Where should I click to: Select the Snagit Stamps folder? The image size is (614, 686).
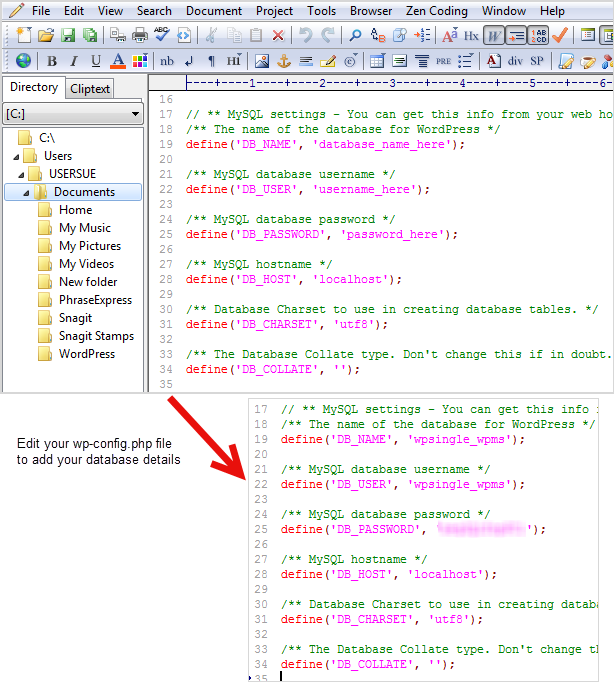(x=96, y=336)
